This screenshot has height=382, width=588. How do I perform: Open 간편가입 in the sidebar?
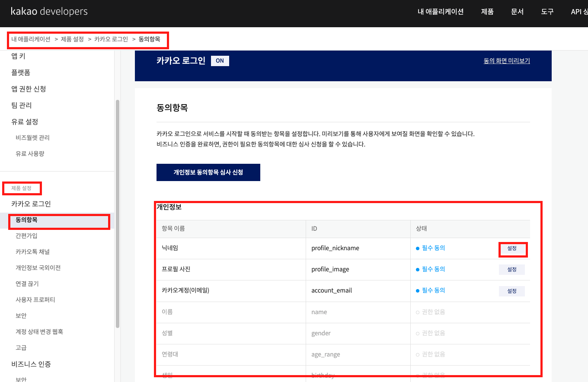pyautogui.click(x=26, y=236)
